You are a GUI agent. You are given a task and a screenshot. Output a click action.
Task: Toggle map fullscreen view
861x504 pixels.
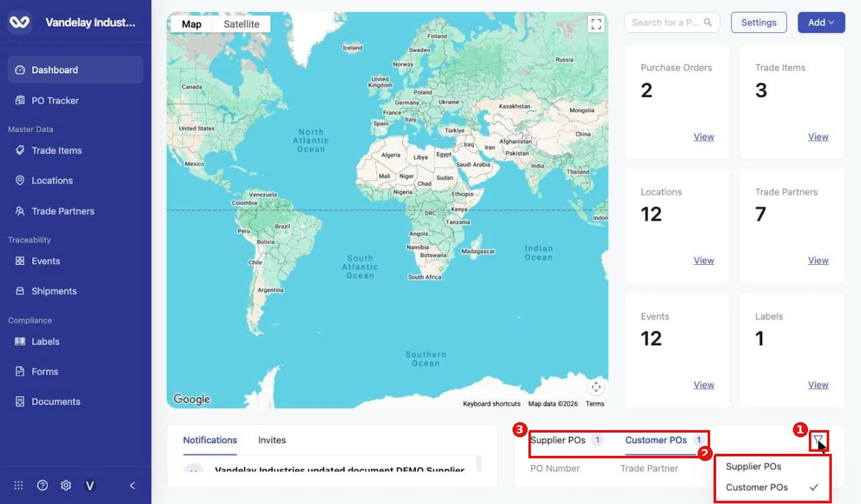click(x=596, y=24)
